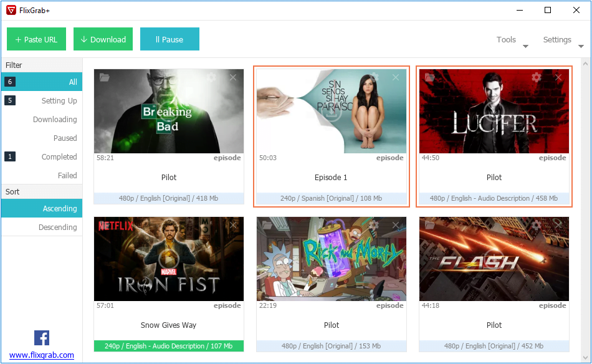Open the Tools dropdown menu

click(512, 40)
